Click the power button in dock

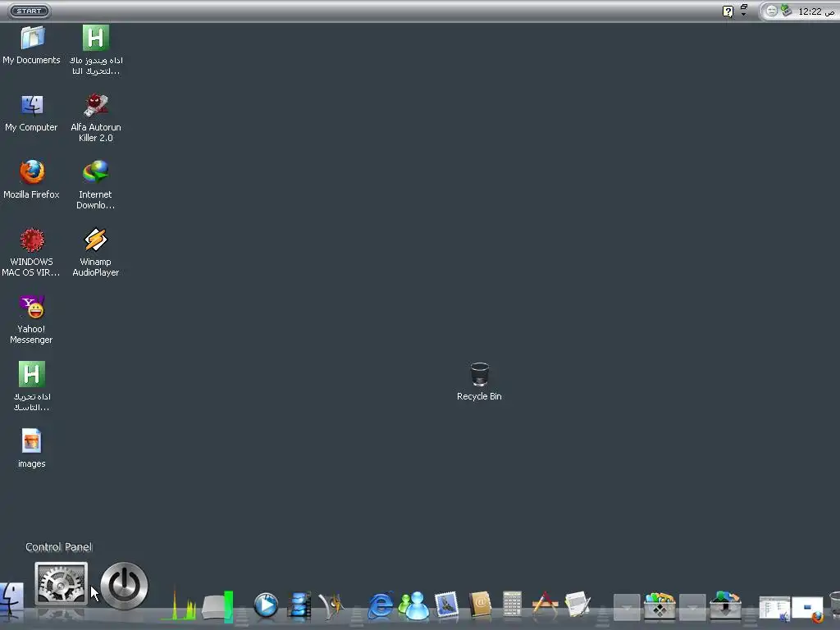[x=125, y=586]
